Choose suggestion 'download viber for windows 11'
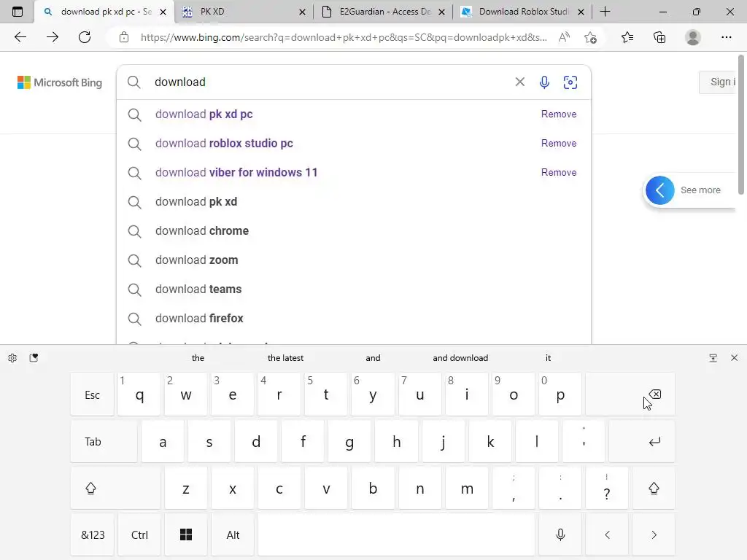 [x=354, y=172]
